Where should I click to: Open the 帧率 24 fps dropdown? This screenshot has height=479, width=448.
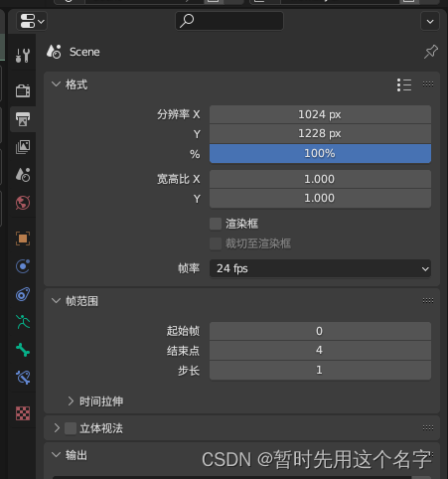click(x=320, y=268)
